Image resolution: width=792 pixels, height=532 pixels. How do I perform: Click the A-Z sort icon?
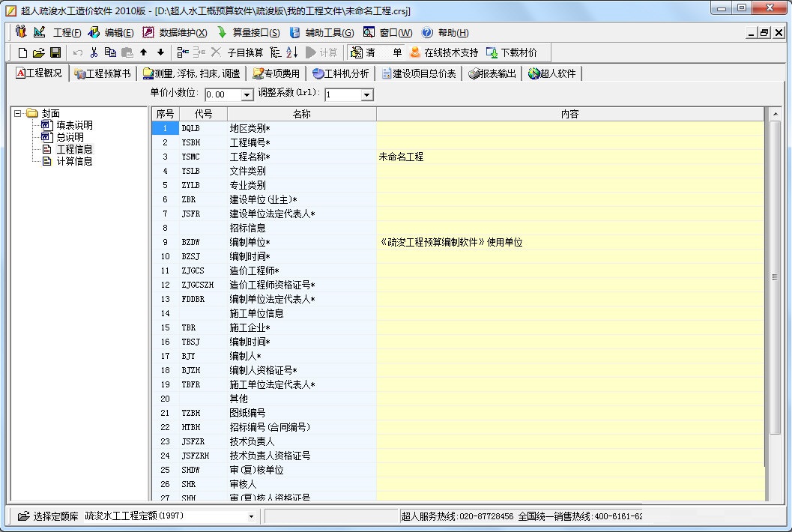[292, 52]
